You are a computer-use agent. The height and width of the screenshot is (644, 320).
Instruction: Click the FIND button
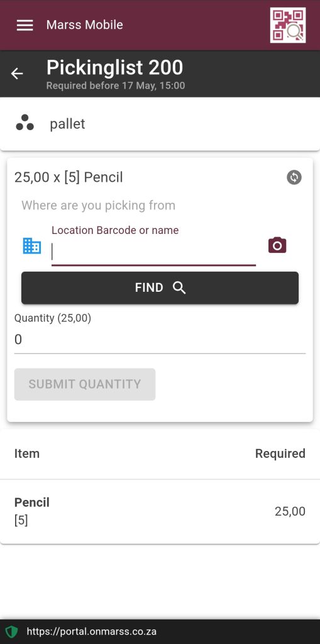tap(160, 288)
